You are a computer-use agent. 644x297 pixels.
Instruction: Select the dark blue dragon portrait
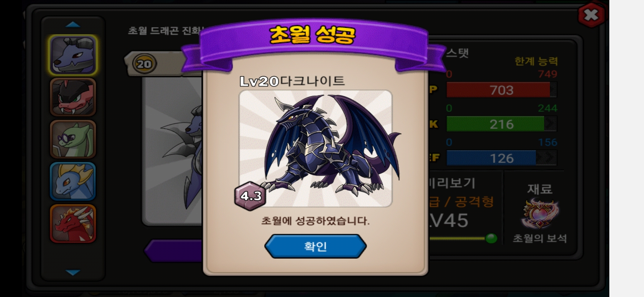tap(73, 55)
